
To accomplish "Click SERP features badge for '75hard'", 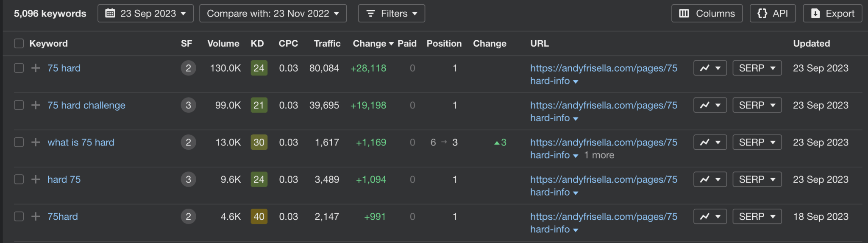I will click(x=188, y=216).
